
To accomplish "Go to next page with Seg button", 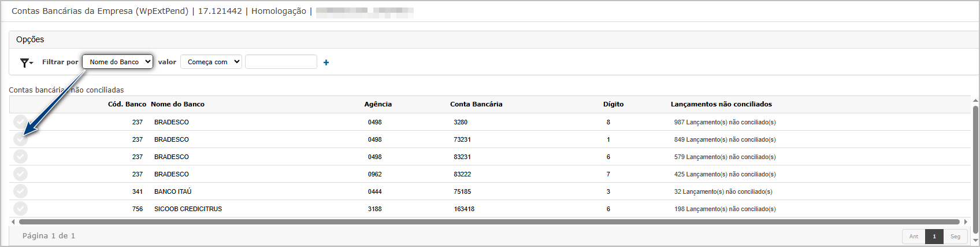I will 955,237.
